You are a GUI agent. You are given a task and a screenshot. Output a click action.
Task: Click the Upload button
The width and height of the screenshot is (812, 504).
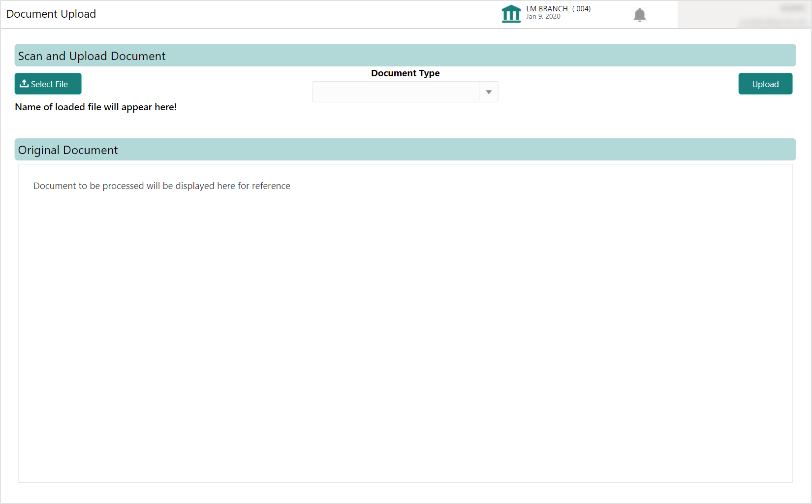[765, 84]
